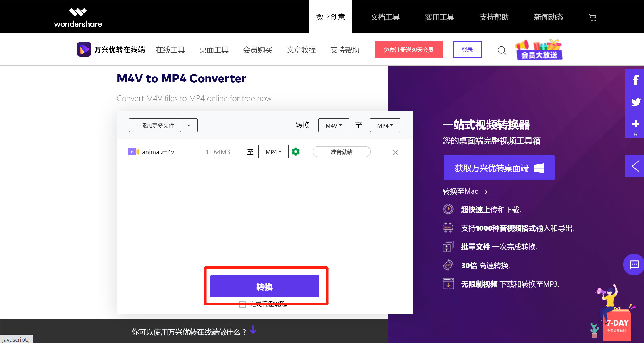This screenshot has height=343, width=644.
Task: Click the 转换 button to start converting
Action: coord(265,286)
